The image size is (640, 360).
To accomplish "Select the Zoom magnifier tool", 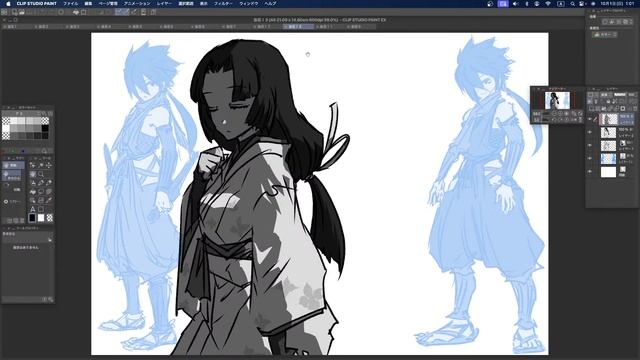I will tap(41, 174).
